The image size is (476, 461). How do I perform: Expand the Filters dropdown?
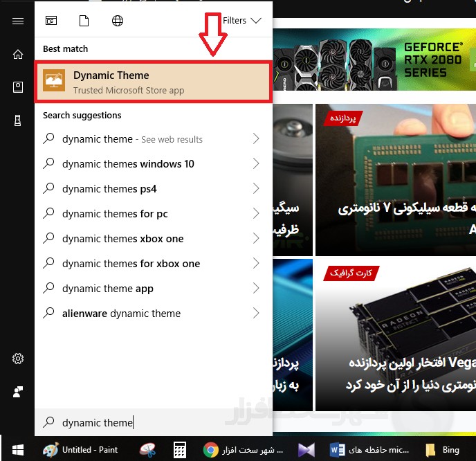[x=241, y=21]
